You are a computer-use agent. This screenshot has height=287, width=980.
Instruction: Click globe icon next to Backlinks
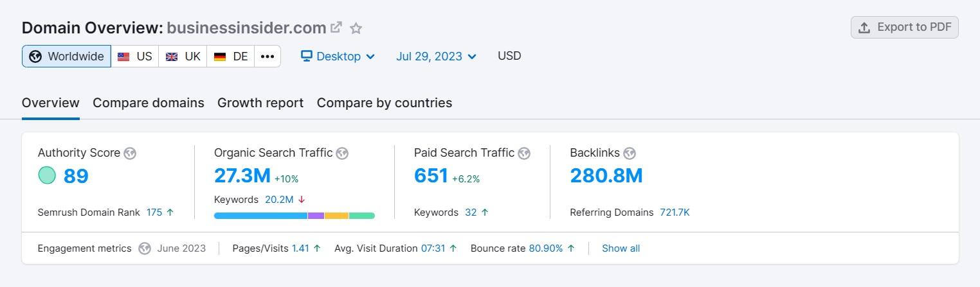(x=630, y=153)
